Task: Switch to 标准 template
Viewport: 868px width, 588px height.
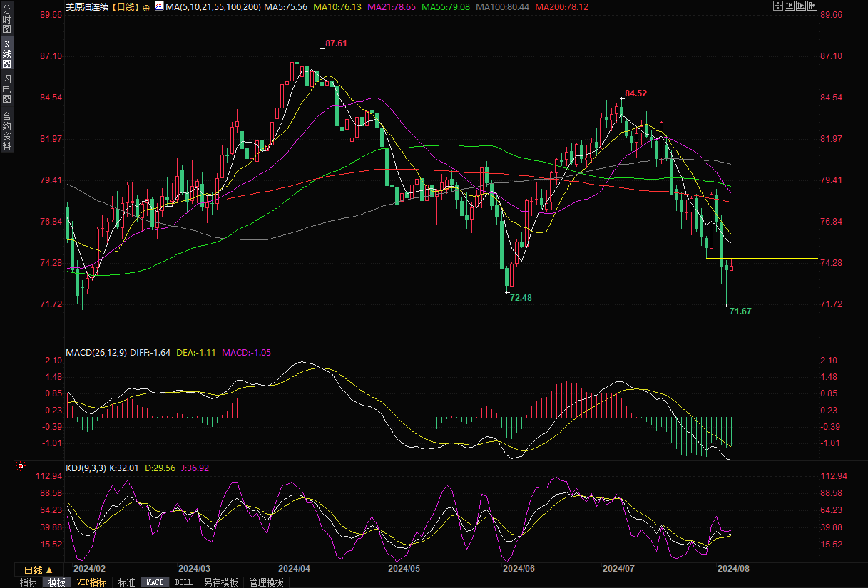Action: tap(126, 582)
